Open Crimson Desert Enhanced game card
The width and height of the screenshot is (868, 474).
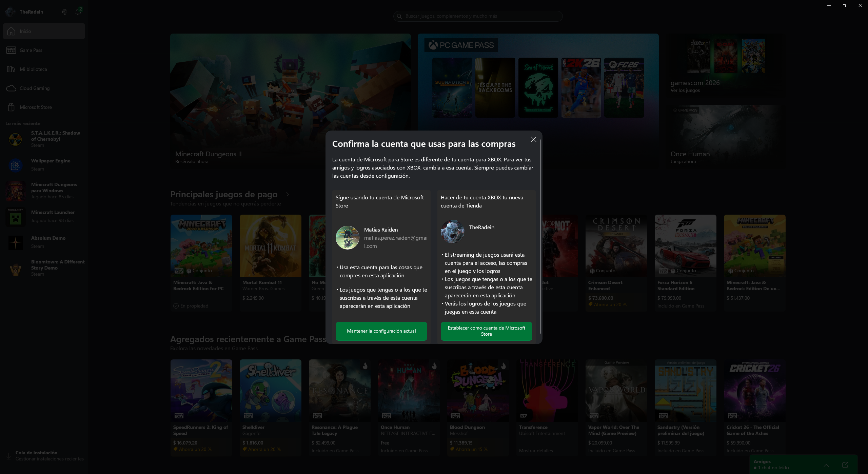[x=616, y=262]
